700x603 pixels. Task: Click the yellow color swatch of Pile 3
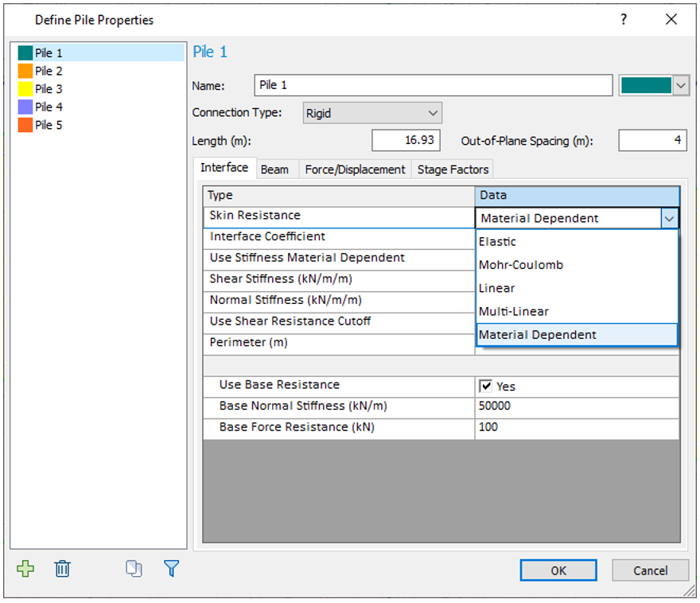click(25, 89)
